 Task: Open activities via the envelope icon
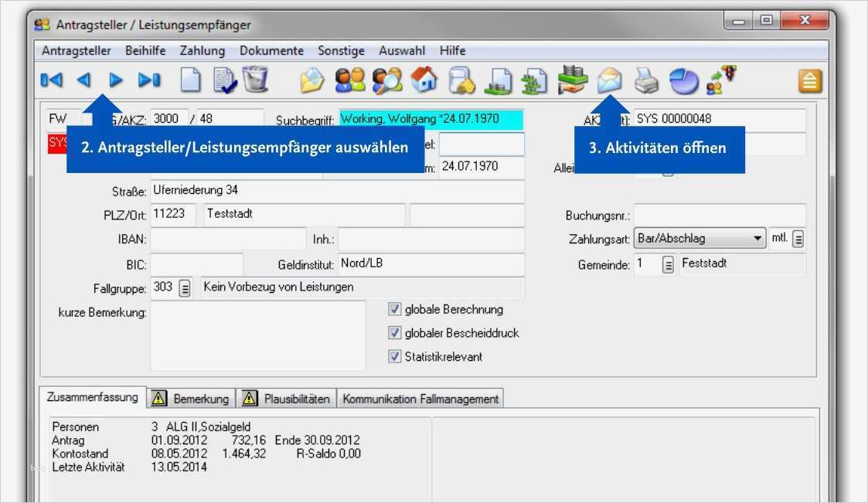pyautogui.click(x=610, y=80)
